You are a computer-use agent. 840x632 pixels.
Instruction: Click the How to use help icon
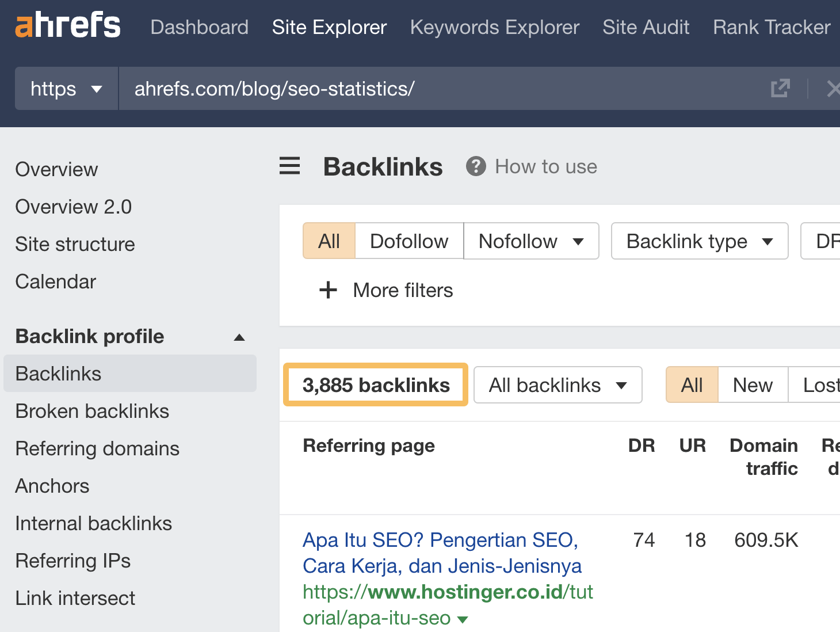475,166
